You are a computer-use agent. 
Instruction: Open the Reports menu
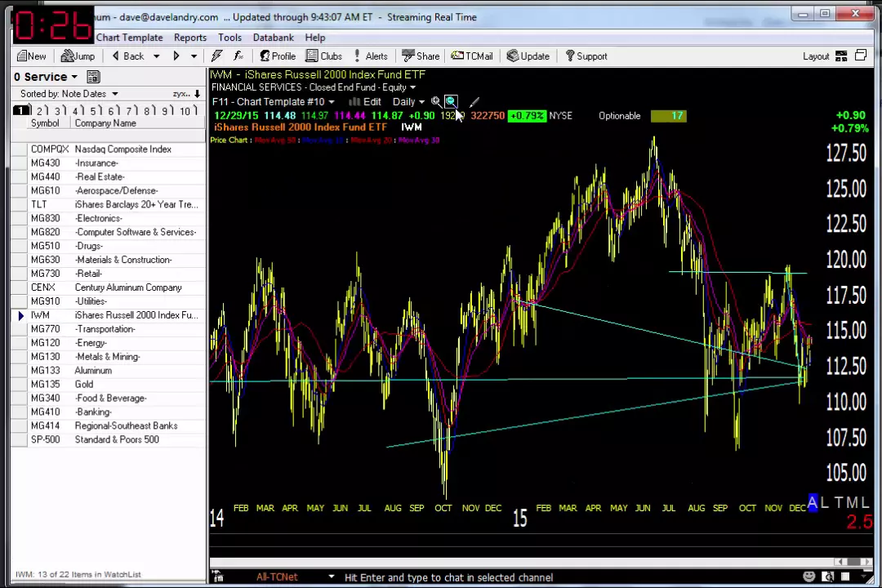[190, 38]
